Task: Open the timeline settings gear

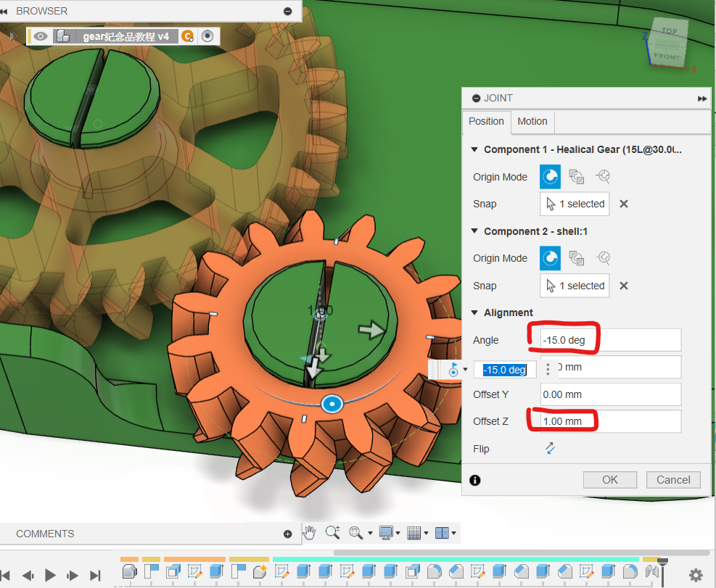Action: (696, 575)
